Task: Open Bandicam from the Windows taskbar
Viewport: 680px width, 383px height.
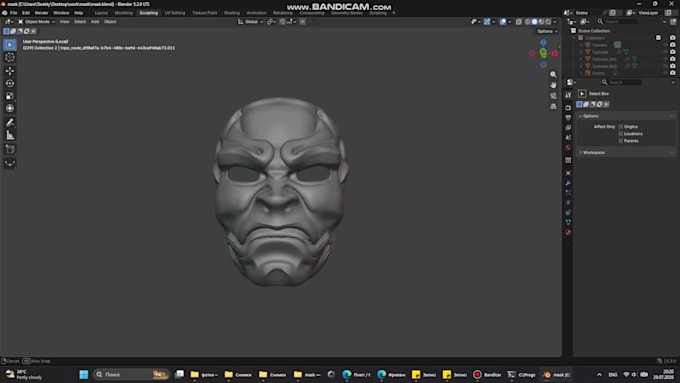Action: tap(487, 374)
